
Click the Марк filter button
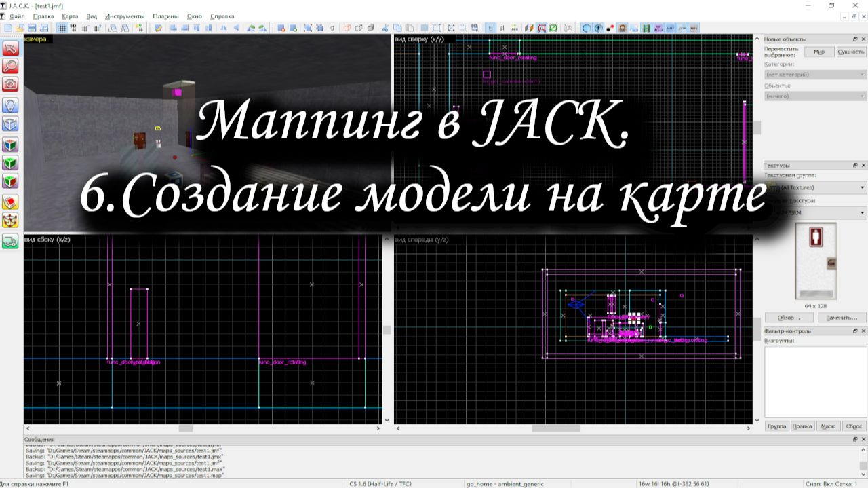tap(827, 426)
